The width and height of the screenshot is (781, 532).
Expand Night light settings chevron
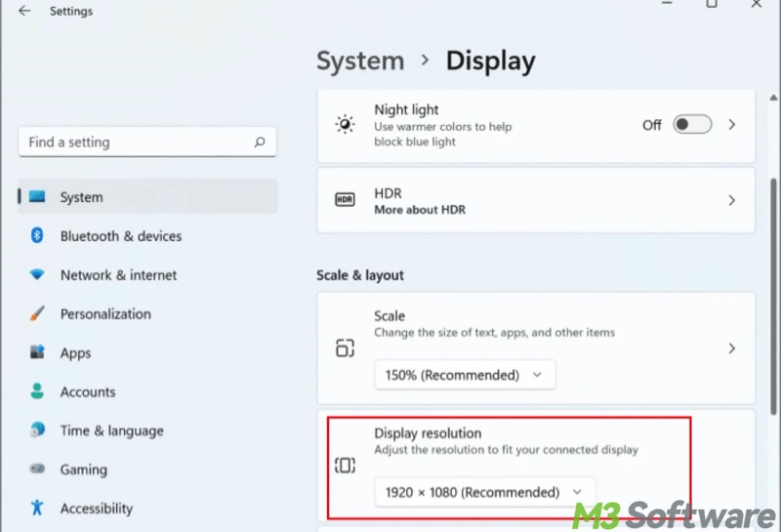click(731, 125)
